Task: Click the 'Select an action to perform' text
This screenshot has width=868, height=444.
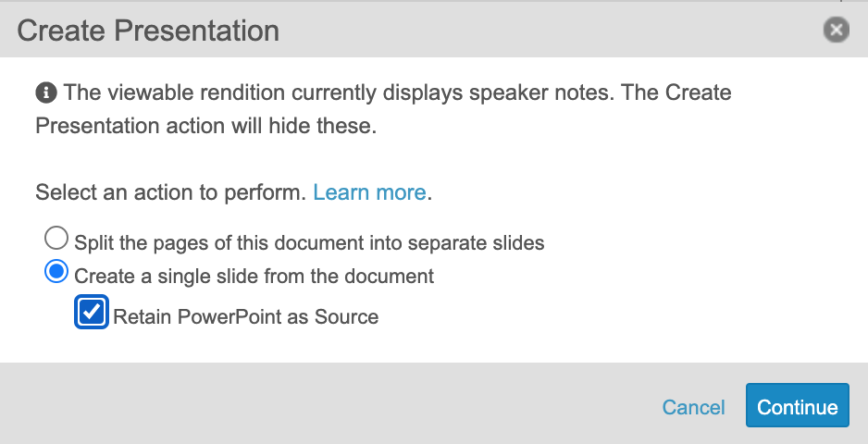Action: 170,193
